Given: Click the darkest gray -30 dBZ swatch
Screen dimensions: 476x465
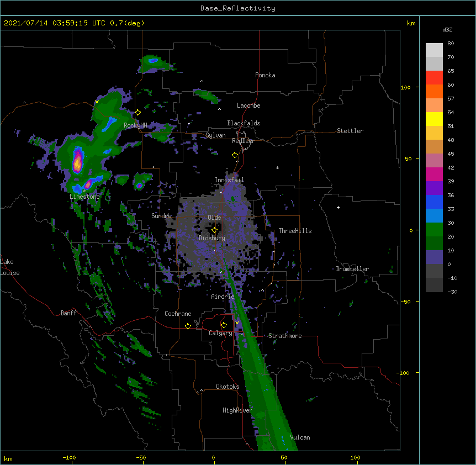Looking at the screenshot, I should pyautogui.click(x=434, y=285).
